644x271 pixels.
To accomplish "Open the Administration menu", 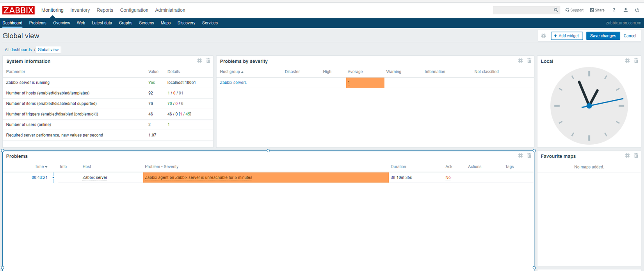I will [170, 10].
